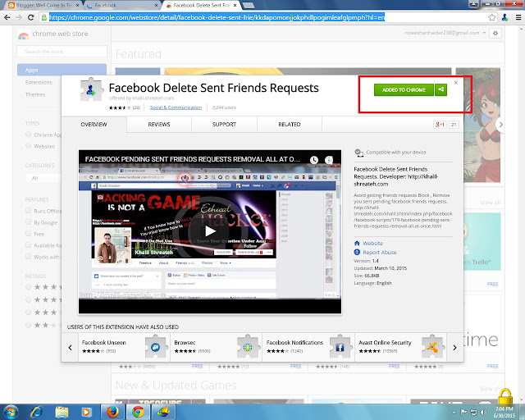Click the Added to Chrome button
This screenshot has height=420, width=525.
click(x=404, y=89)
